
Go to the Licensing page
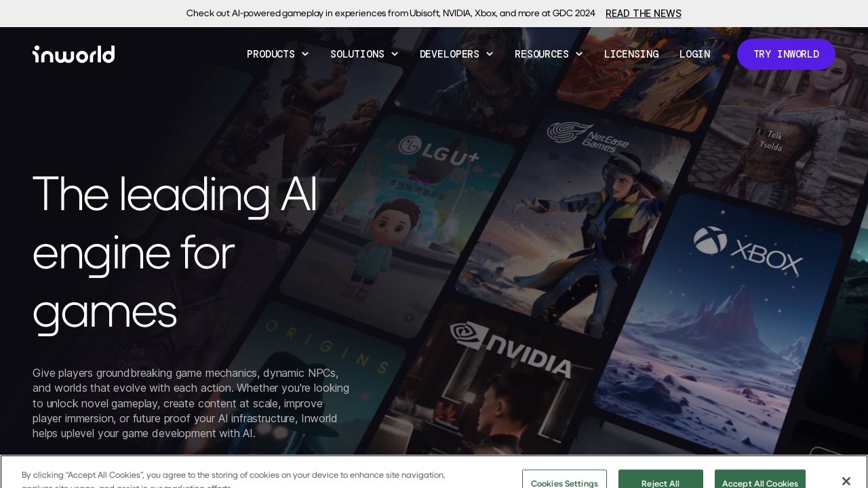coord(631,54)
